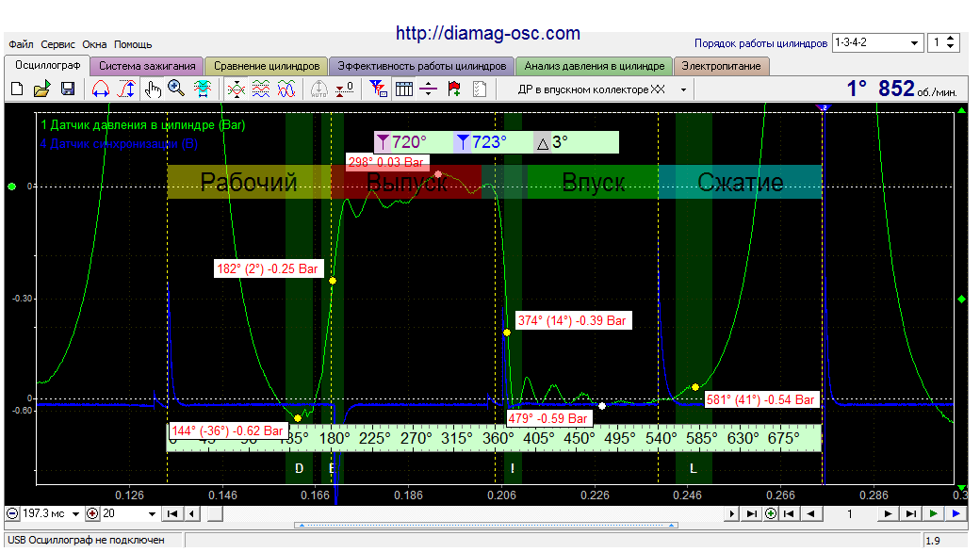Screen dimensions: 980x552
Task: Click the scroll thumb beside left step button
Action: point(215,514)
